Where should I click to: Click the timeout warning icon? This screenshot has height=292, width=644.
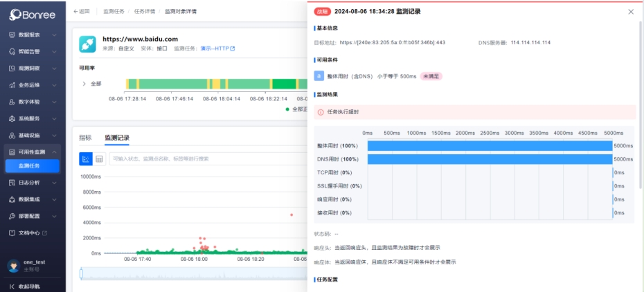click(x=321, y=112)
